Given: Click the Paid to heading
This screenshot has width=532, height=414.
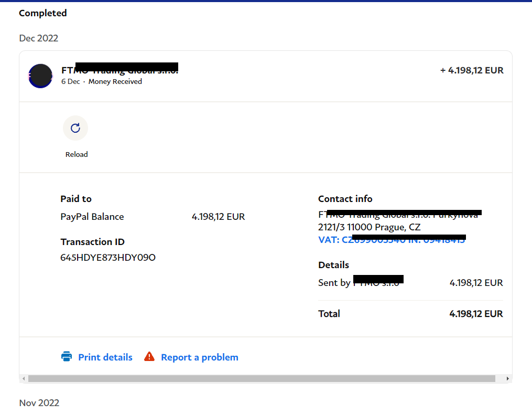Looking at the screenshot, I should (76, 199).
